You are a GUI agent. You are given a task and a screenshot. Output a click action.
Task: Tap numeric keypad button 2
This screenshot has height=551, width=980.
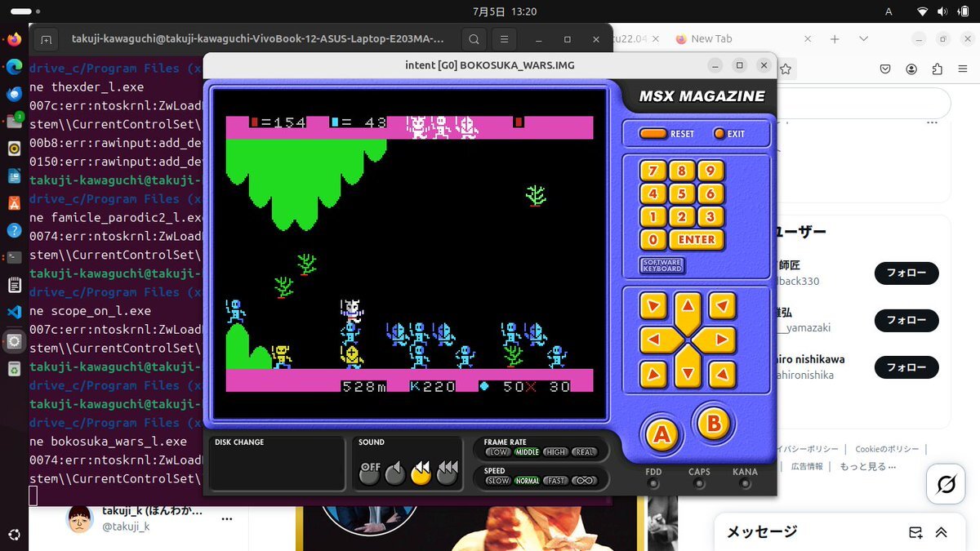click(682, 217)
